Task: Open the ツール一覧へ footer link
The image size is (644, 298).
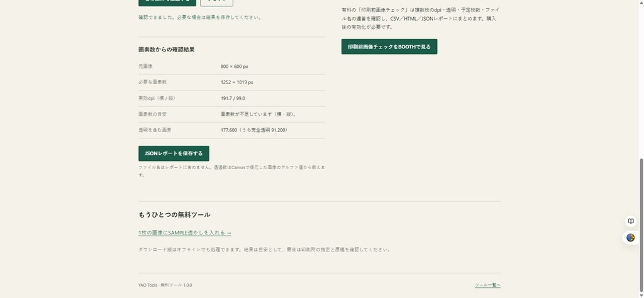Action: tap(487, 285)
